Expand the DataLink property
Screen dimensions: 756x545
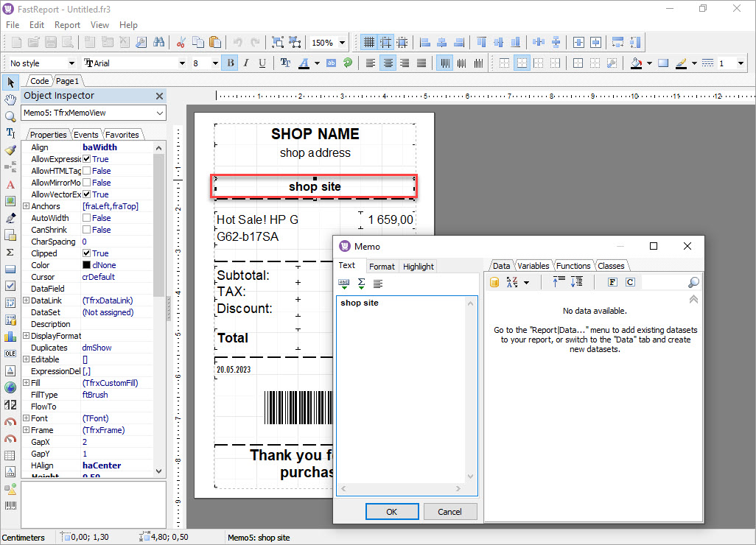tap(26, 300)
